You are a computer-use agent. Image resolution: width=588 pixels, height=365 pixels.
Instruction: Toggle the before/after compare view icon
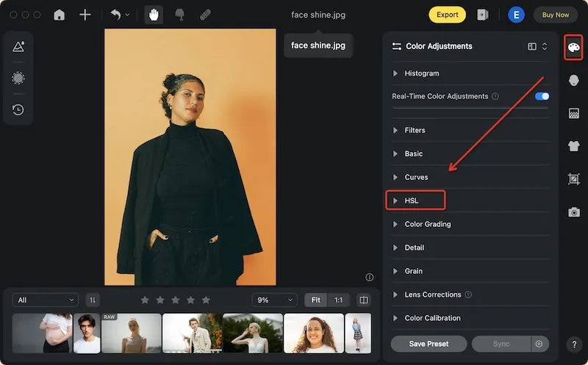(364, 300)
